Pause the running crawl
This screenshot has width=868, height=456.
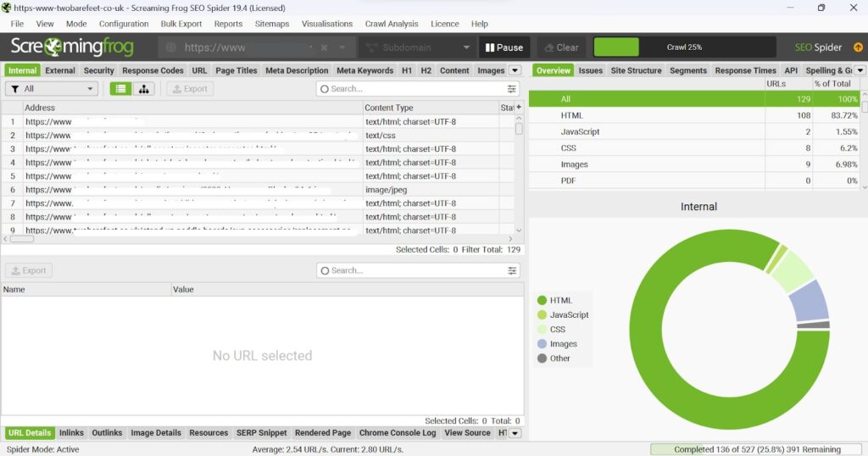(504, 47)
